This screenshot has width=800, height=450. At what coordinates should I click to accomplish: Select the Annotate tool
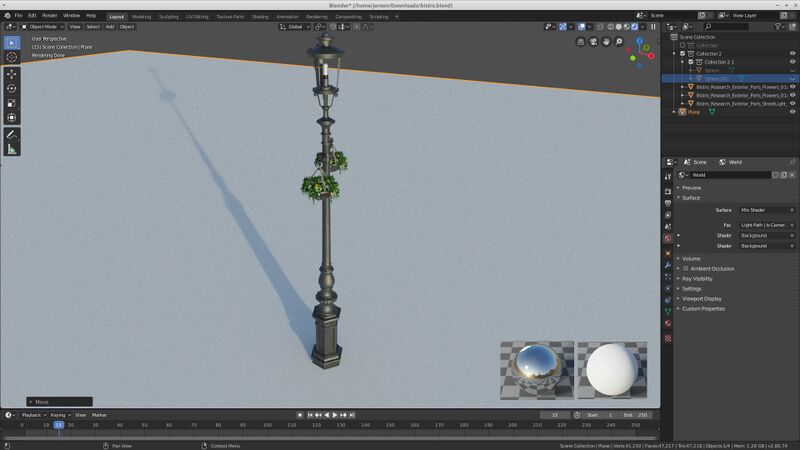12,135
